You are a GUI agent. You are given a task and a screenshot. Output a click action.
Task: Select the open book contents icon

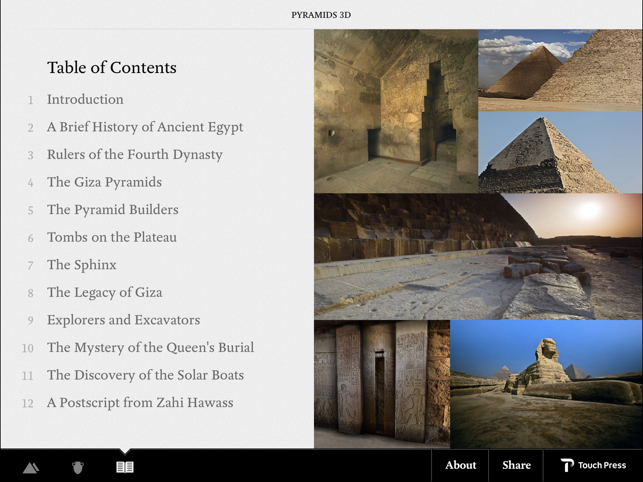[125, 466]
